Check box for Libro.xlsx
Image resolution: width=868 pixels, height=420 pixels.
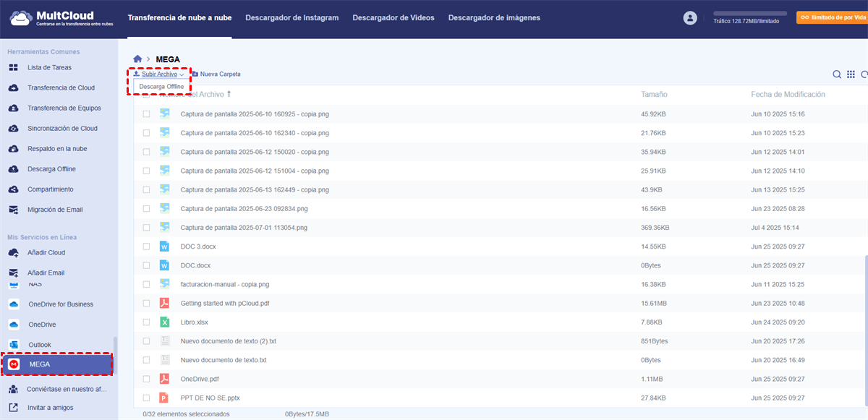146,322
